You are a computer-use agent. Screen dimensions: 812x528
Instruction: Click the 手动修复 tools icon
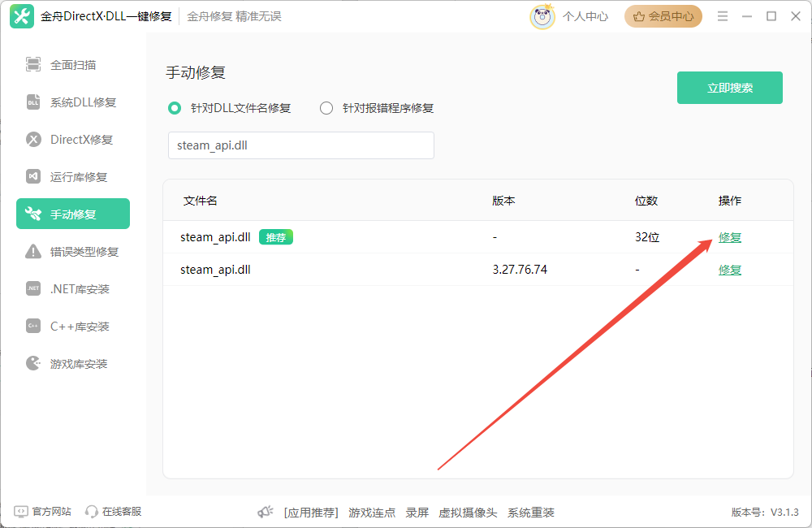[33, 214]
